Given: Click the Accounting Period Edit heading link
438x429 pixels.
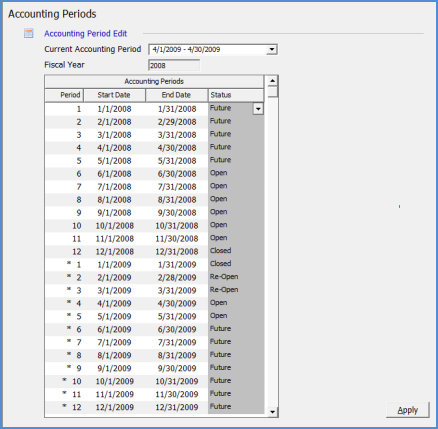Looking at the screenshot, I should coord(86,34).
